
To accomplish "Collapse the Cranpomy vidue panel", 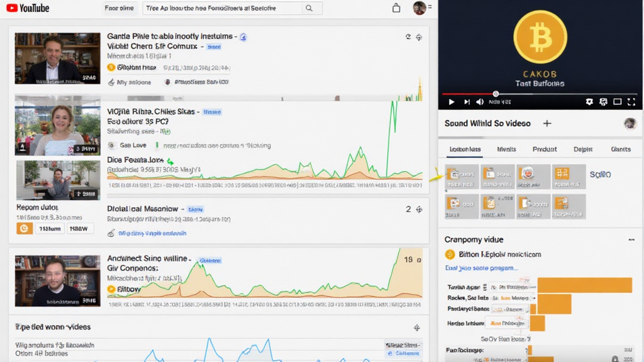I will pos(631,240).
